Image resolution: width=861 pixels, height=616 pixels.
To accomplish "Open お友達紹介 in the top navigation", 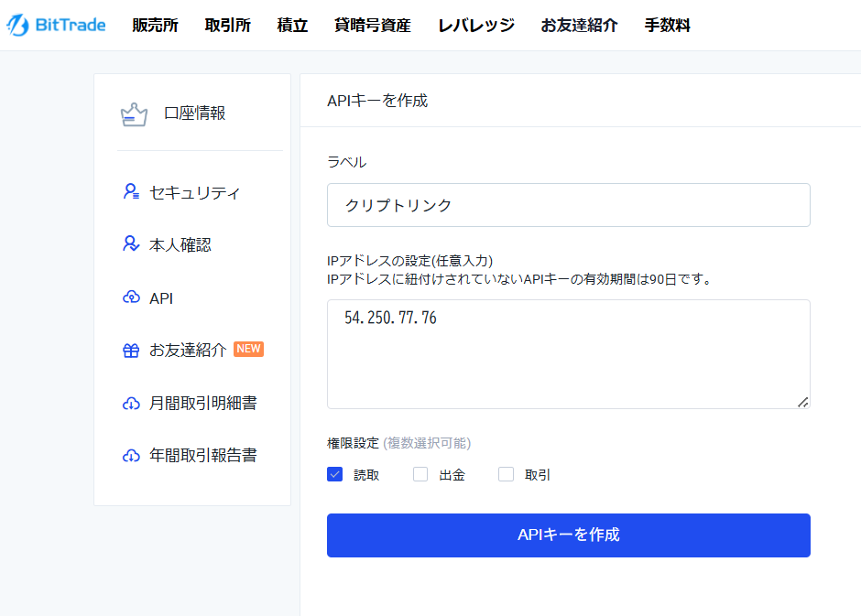I will pyautogui.click(x=579, y=26).
